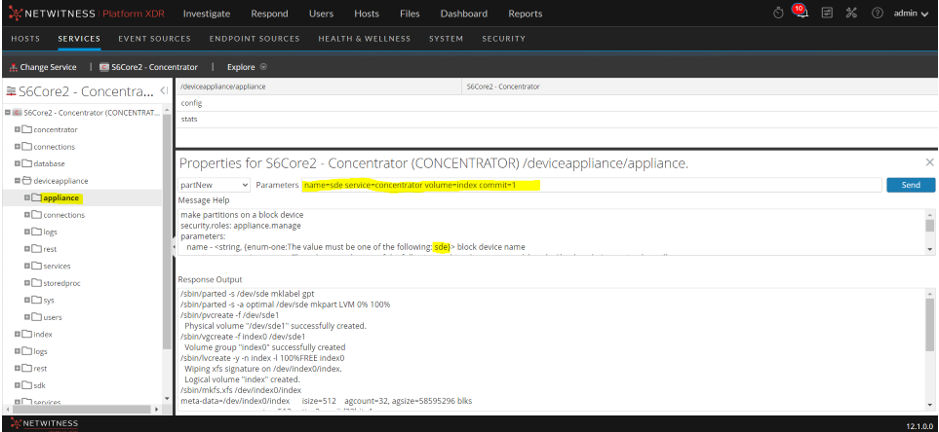Open the Explore dropdown
This screenshot has width=939, height=432.
click(247, 67)
